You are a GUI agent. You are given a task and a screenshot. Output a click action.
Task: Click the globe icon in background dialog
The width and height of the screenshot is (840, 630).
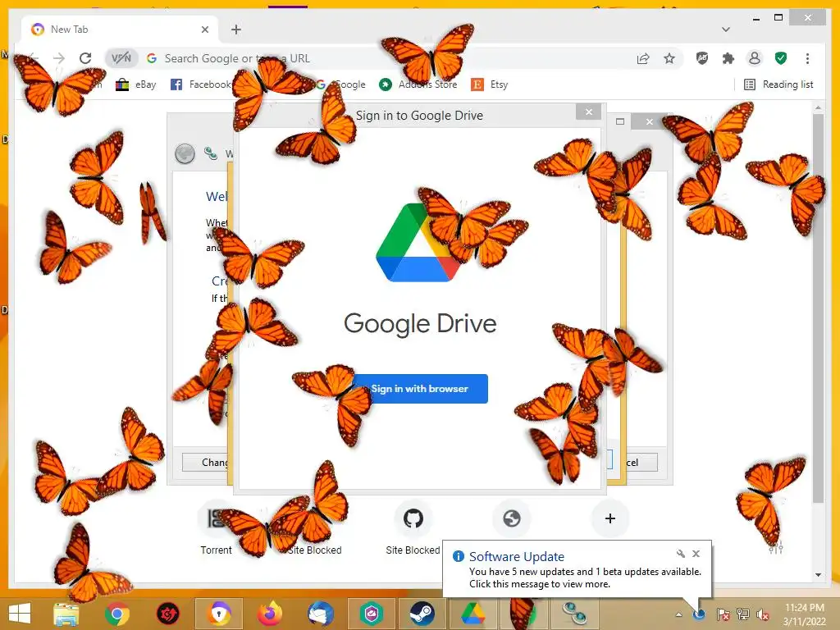(x=185, y=153)
